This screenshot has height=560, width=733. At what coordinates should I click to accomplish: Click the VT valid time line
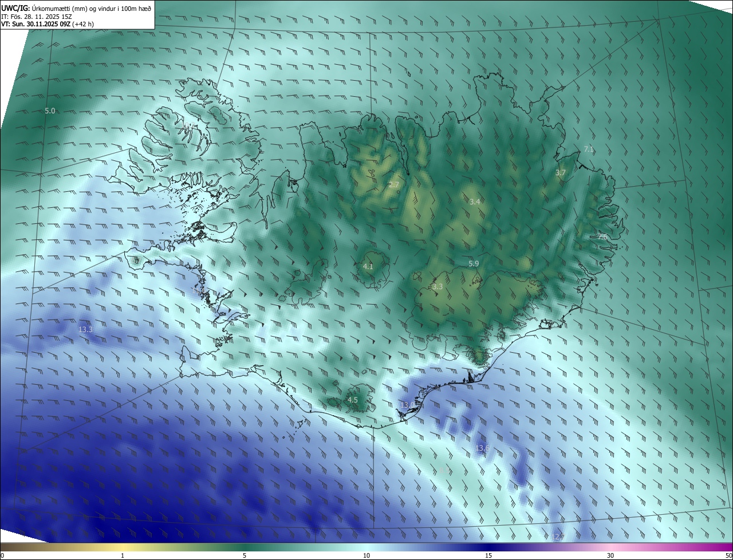(x=48, y=25)
